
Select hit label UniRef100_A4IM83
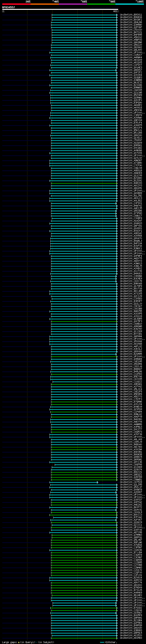[131, 638]
